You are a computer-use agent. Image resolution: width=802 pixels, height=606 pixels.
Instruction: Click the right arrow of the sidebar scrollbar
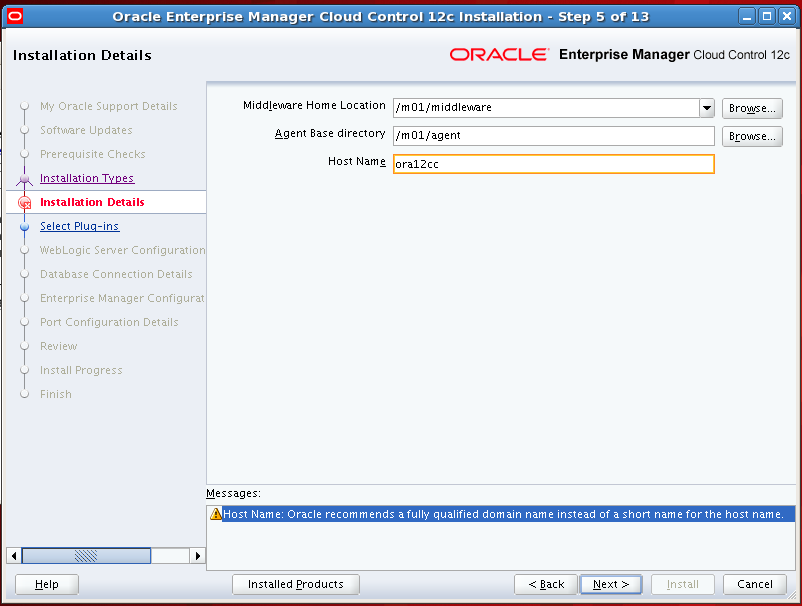tap(197, 555)
